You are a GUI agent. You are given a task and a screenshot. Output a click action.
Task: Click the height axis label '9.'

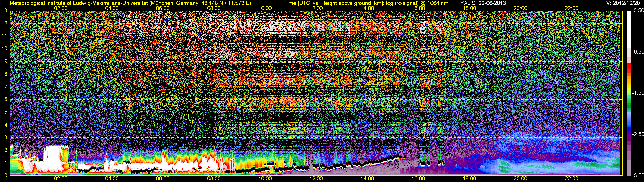(x=6, y=61)
